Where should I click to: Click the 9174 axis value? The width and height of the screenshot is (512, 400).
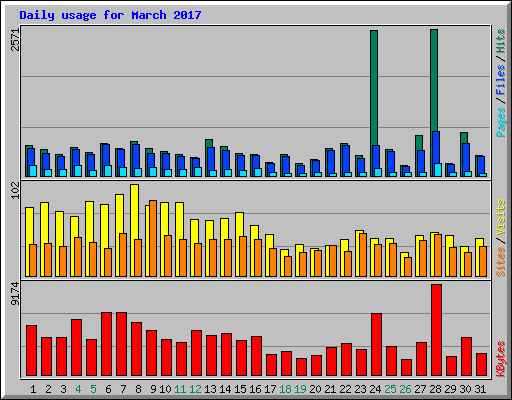15,294
